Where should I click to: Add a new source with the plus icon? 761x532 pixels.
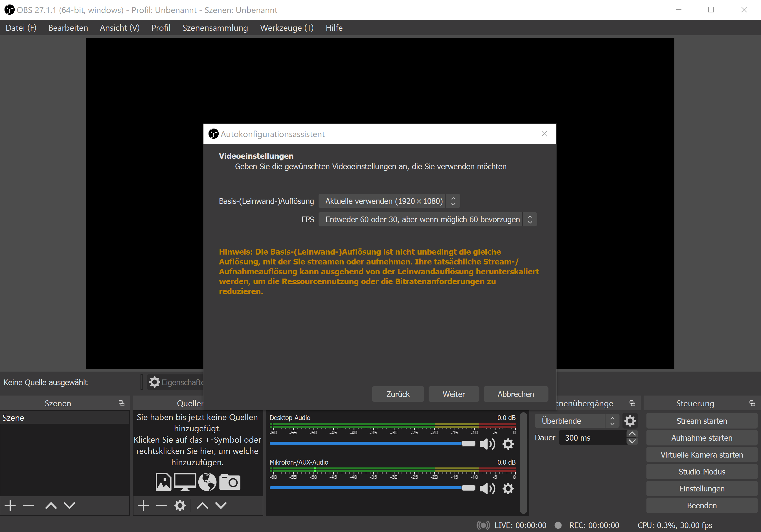pyautogui.click(x=143, y=505)
